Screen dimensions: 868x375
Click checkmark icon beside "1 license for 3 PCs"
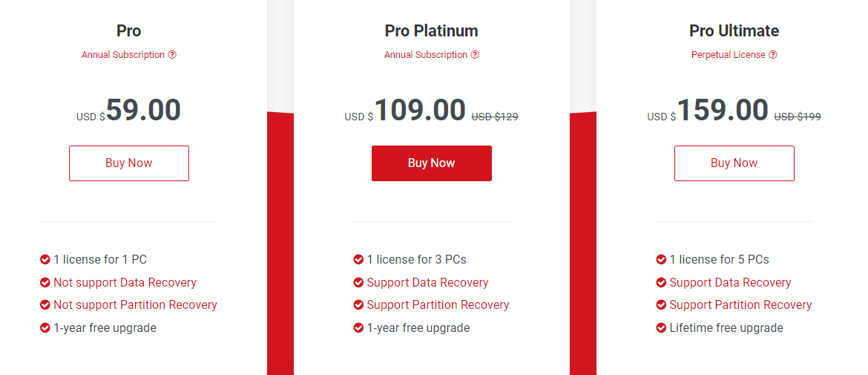click(x=358, y=259)
